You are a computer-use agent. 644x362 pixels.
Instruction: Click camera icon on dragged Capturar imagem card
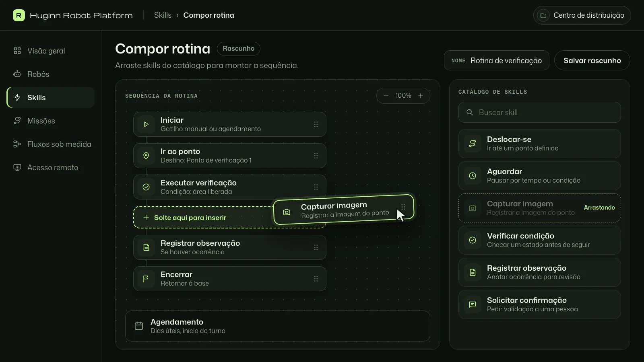[287, 212]
